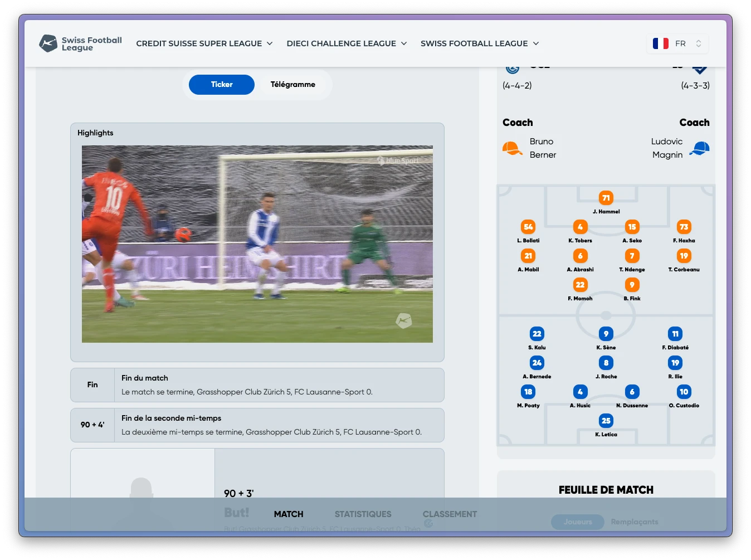Click the Fin du match ticker entry
The image size is (751, 560).
pyautogui.click(x=257, y=385)
